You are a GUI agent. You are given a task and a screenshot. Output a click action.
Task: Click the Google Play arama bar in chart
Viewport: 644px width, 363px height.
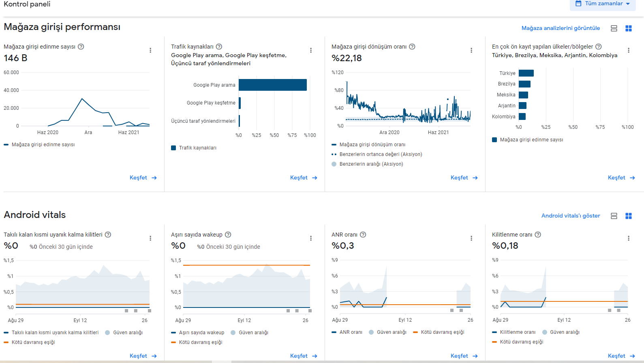273,85
